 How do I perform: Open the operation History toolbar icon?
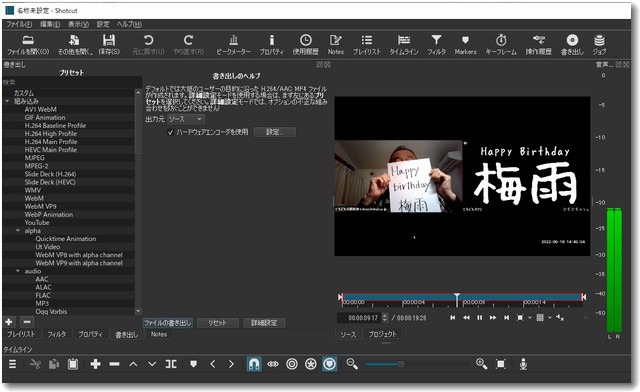[x=538, y=40]
